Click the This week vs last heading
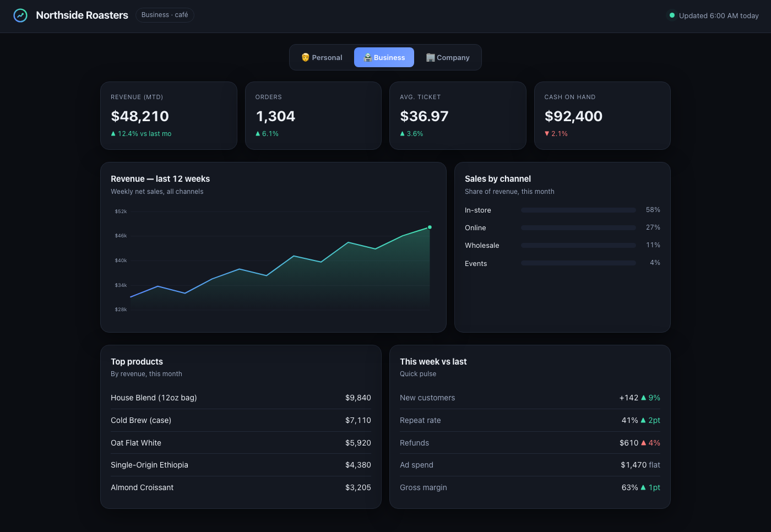Viewport: 771px width, 532px height. click(433, 362)
